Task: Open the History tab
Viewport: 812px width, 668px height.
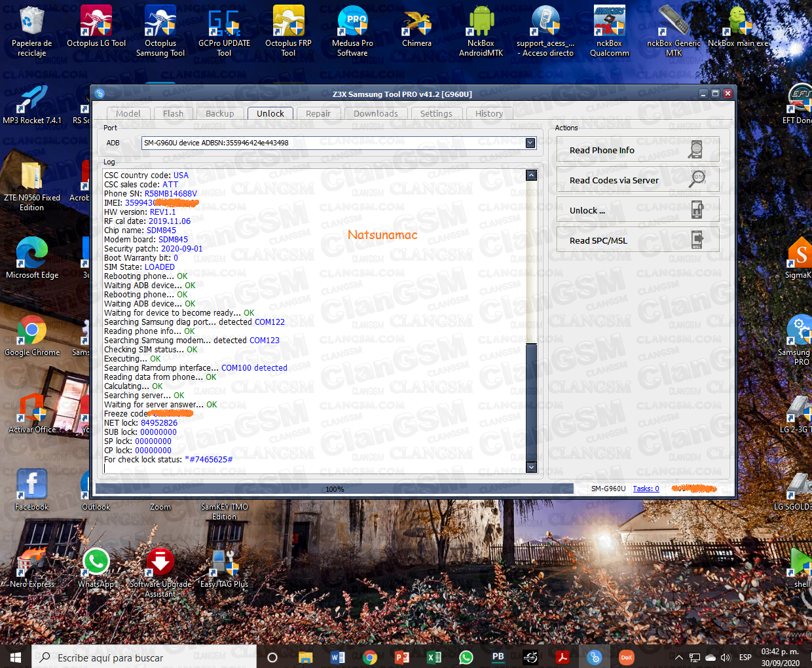Action: click(x=489, y=113)
